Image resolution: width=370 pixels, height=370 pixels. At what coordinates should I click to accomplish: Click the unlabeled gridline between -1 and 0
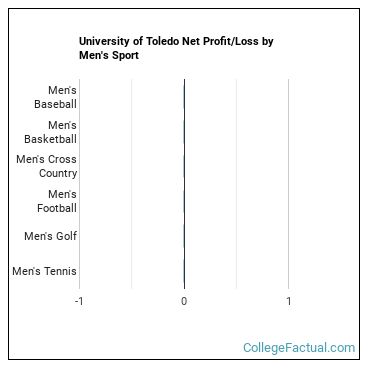[x=132, y=184]
